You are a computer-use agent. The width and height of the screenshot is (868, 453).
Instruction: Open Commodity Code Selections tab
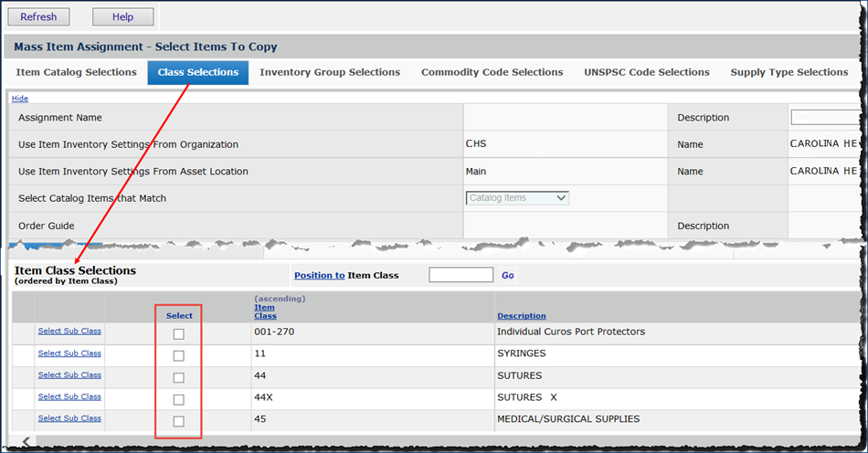(x=492, y=72)
